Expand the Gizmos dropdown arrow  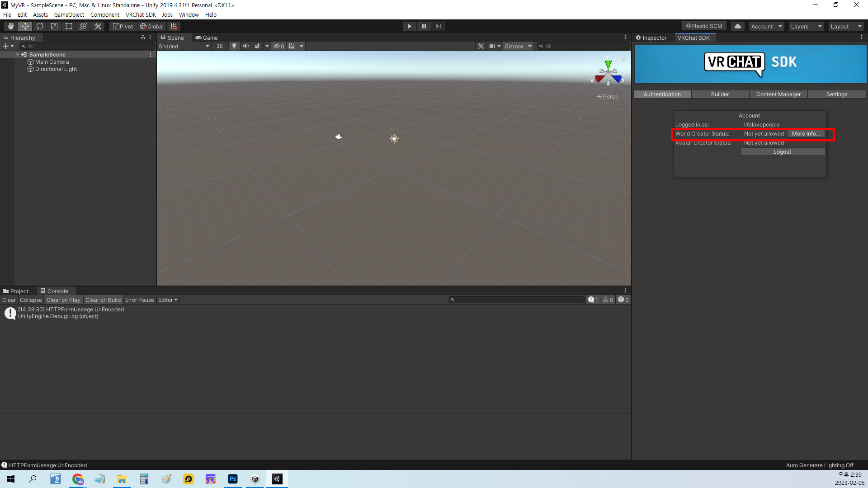click(x=530, y=46)
